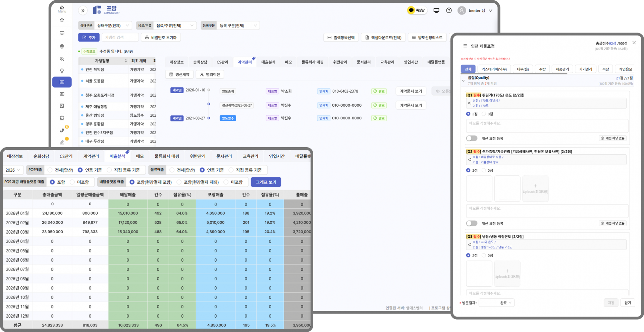Image resolution: width=644 pixels, height=332 pixels.
Task: Click the display screen icon in header
Action: click(436, 10)
